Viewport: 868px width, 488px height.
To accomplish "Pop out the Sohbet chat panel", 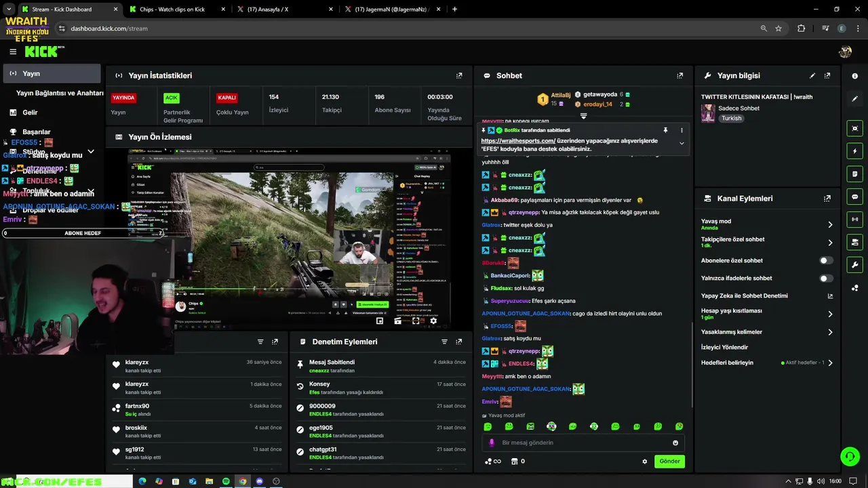I will (x=680, y=76).
